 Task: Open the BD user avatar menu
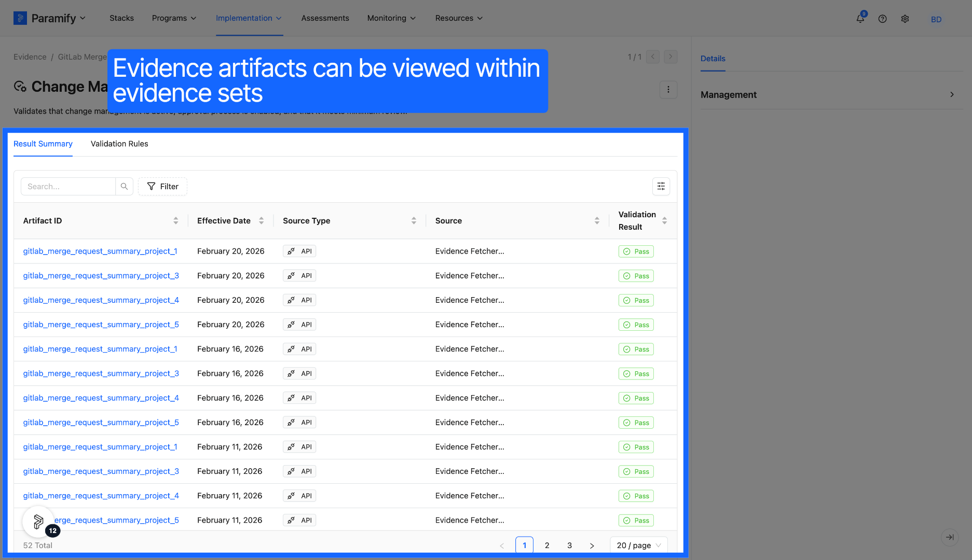(x=936, y=19)
